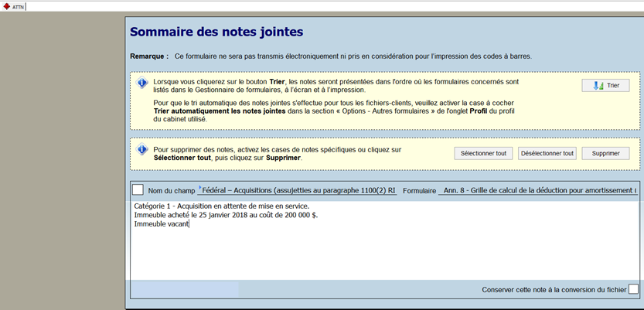This screenshot has width=644, height=310.
Task: Click the info icon beside the deletion instructions
Action: point(141,149)
